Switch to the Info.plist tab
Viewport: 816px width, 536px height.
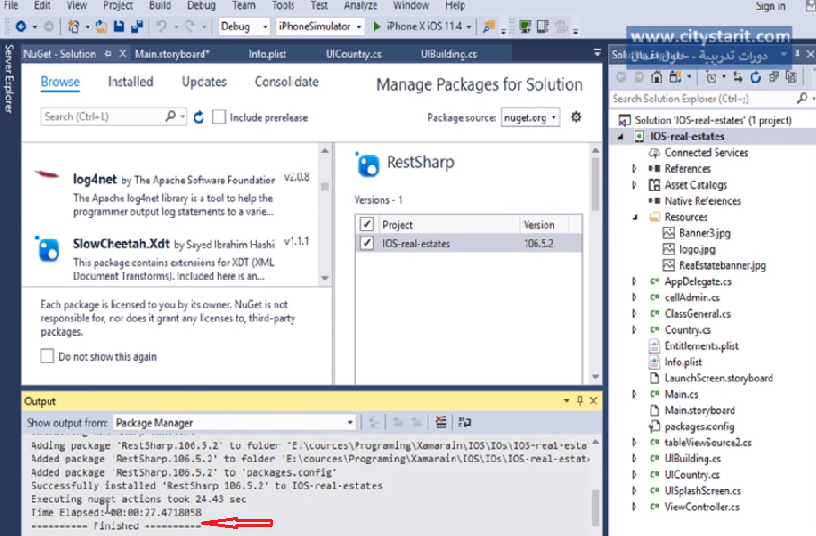tap(267, 54)
